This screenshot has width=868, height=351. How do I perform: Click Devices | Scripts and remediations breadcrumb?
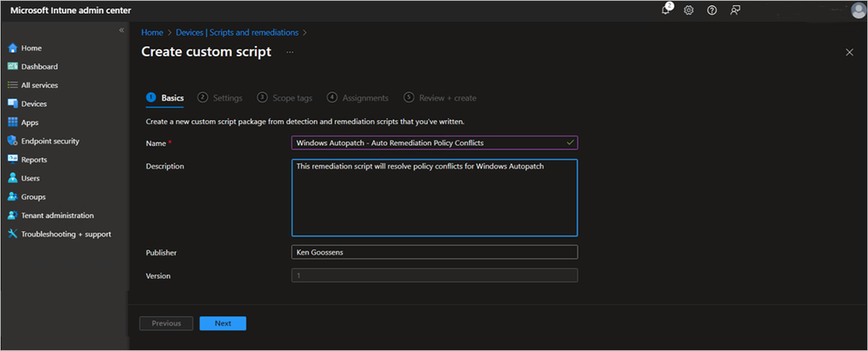237,33
